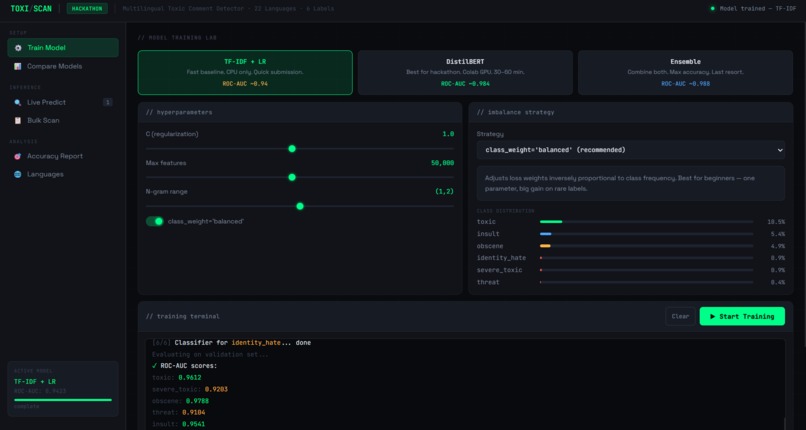Click the 'Evaluating on validation set...' line
Screen dimensions: 806x430
(x=210, y=354)
